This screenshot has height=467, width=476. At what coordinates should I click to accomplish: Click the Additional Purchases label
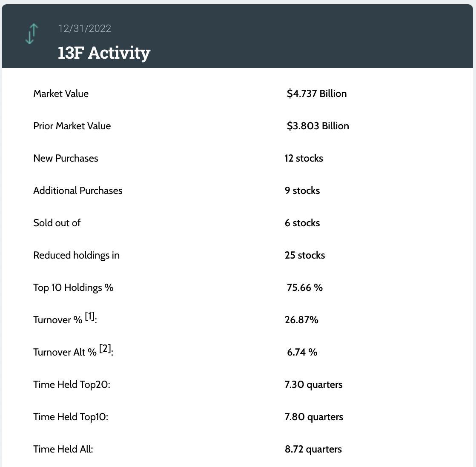pyautogui.click(x=78, y=191)
